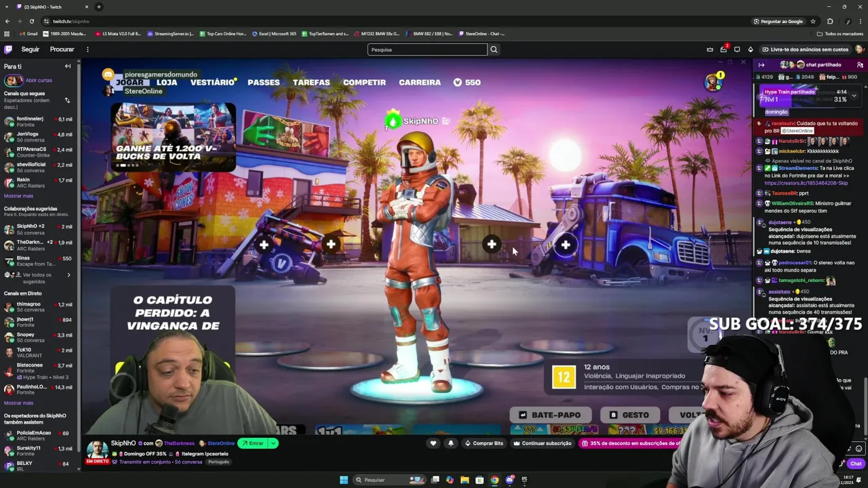This screenshot has width=868, height=488.
Task: Collapse chat with the arrow icon
Action: (x=762, y=65)
